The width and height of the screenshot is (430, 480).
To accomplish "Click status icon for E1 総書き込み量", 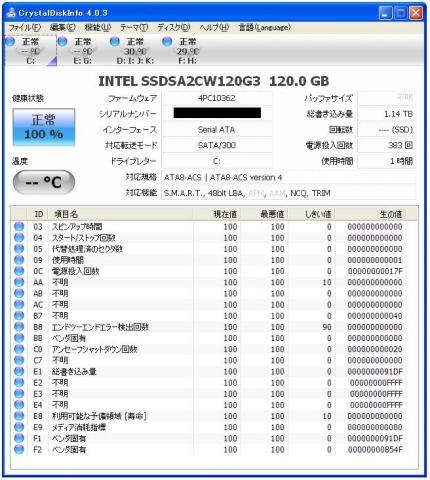I will [19, 371].
